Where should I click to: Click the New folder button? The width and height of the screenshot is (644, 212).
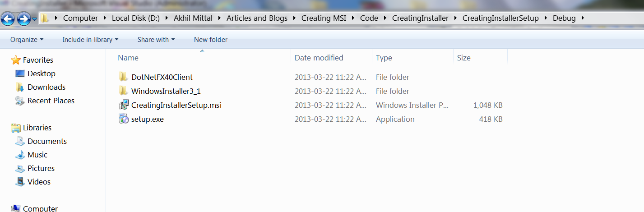[211, 40]
